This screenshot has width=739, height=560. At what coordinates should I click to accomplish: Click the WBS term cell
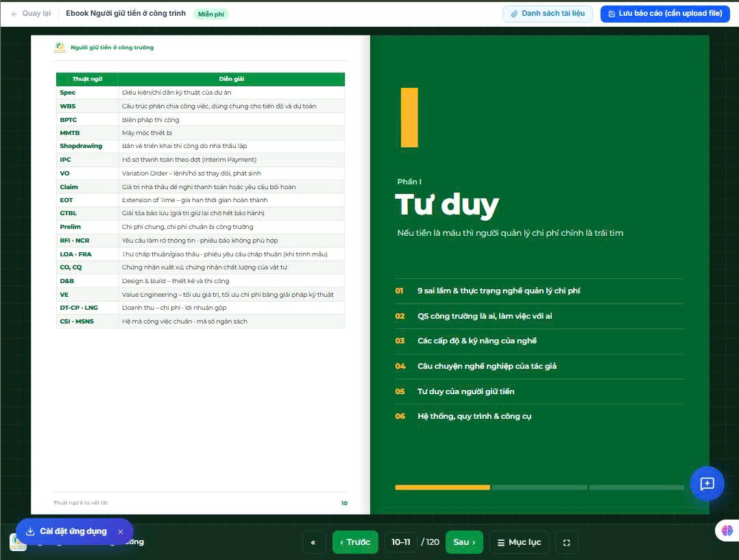[x=87, y=106]
